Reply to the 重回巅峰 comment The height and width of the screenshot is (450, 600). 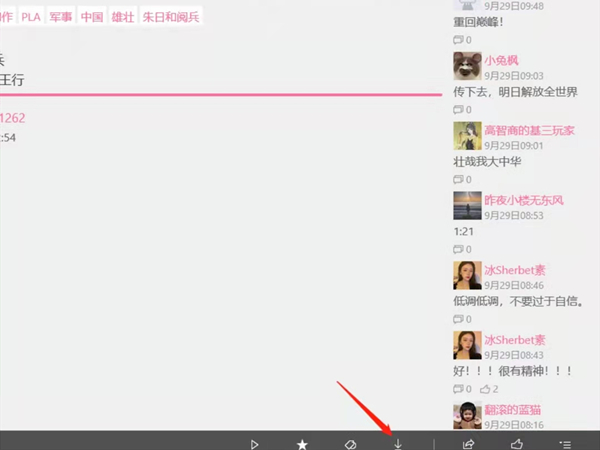coord(462,40)
